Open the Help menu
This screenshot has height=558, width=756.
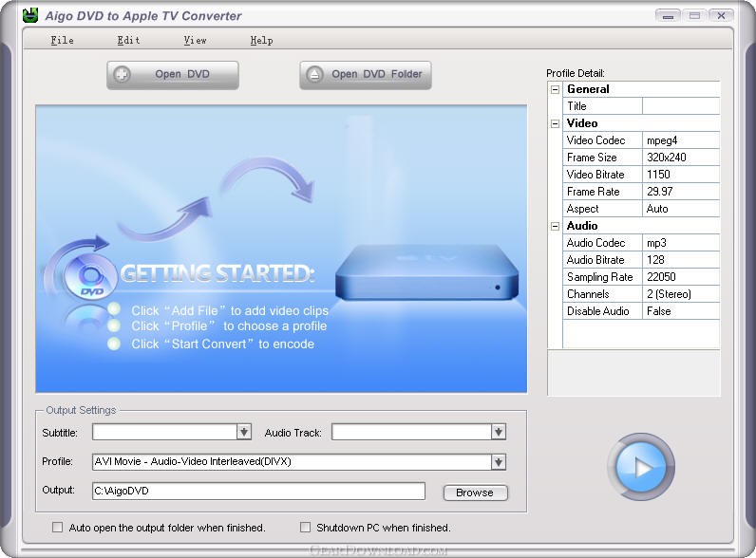pyautogui.click(x=261, y=40)
